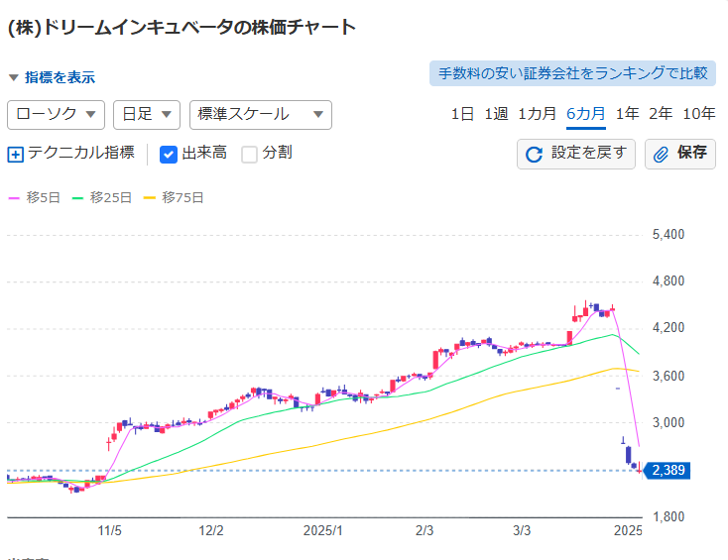This screenshot has height=560, width=728.
Task: Expand the 指標を表示 section
Action: [52, 77]
